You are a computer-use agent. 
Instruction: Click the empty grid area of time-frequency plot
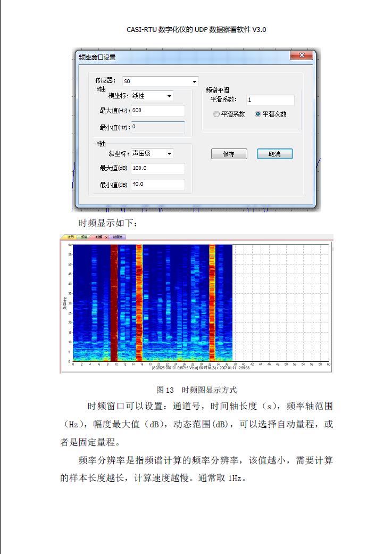(281, 303)
